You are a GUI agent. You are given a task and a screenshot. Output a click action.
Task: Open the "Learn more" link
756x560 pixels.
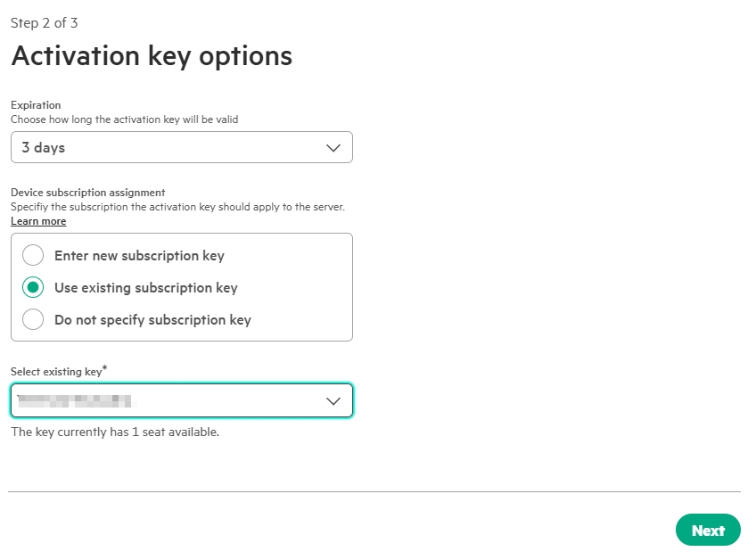(x=38, y=221)
